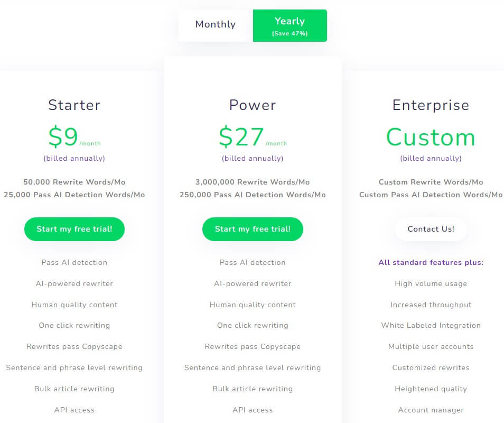
Task: Click "50,000 Rewrite Words/Mo" in Starter
Action: click(74, 182)
